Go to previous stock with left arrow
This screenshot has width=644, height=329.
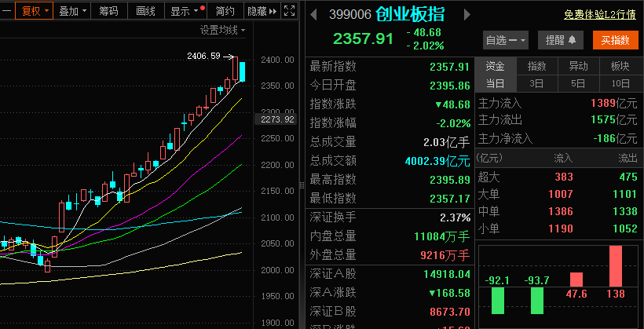click(x=314, y=15)
